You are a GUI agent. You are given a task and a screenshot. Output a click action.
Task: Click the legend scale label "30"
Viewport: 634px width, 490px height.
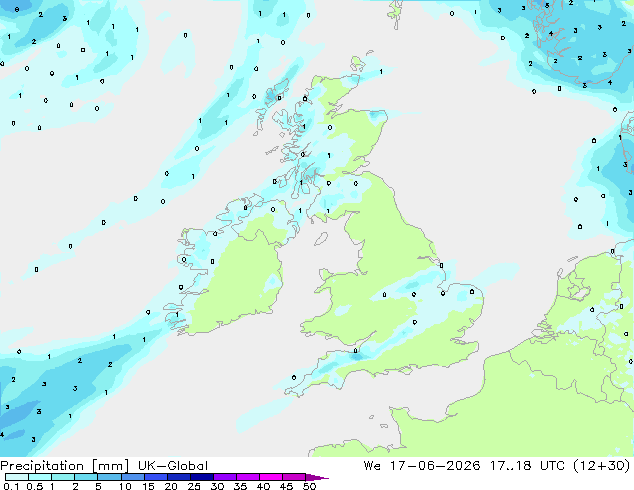coord(217,486)
